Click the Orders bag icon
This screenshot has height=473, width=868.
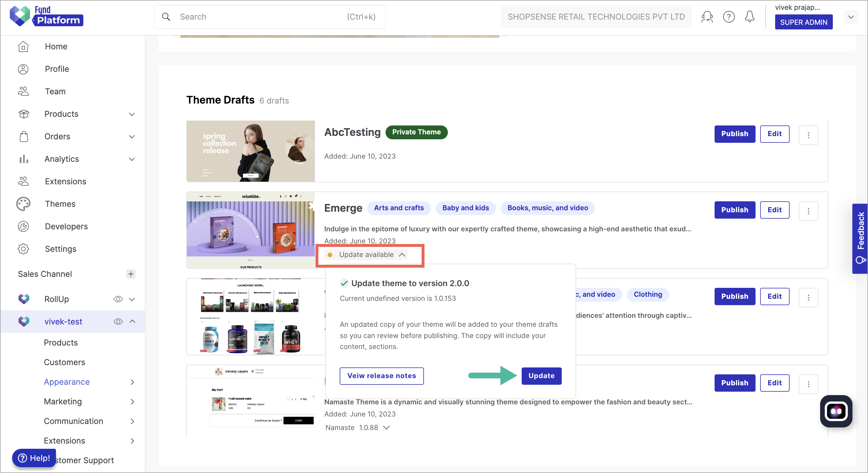(x=24, y=136)
